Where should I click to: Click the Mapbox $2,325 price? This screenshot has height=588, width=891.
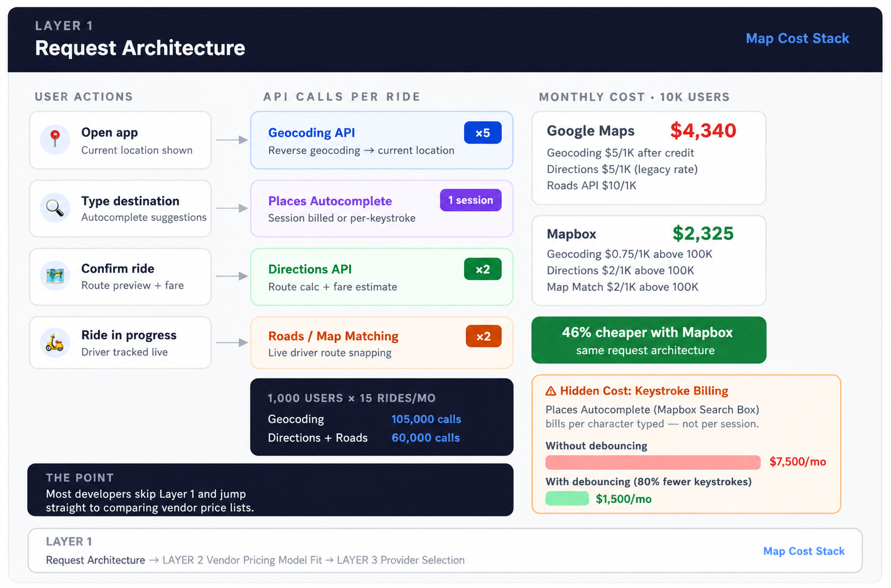pyautogui.click(x=703, y=233)
